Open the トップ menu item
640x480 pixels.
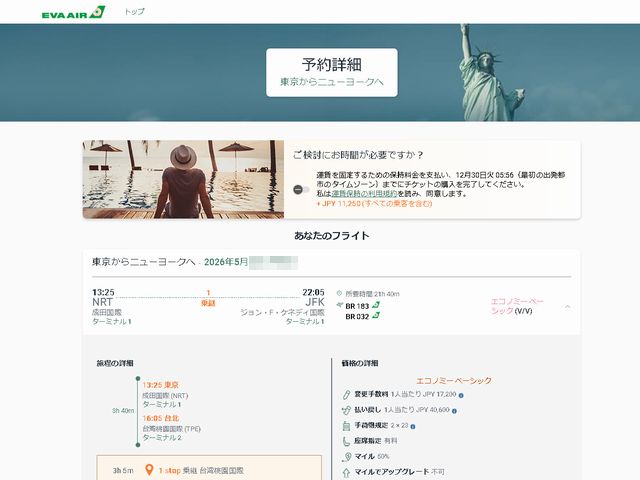pos(134,12)
